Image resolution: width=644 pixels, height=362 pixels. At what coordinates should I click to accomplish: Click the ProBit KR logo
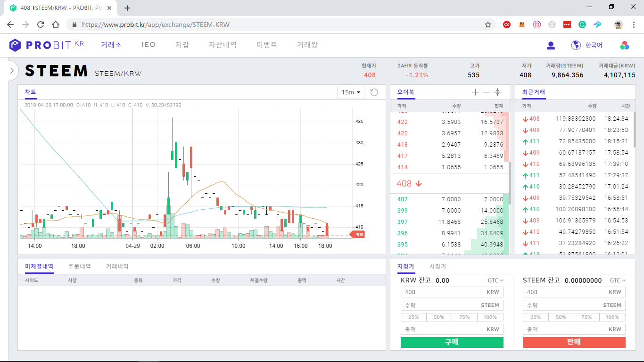[46, 45]
